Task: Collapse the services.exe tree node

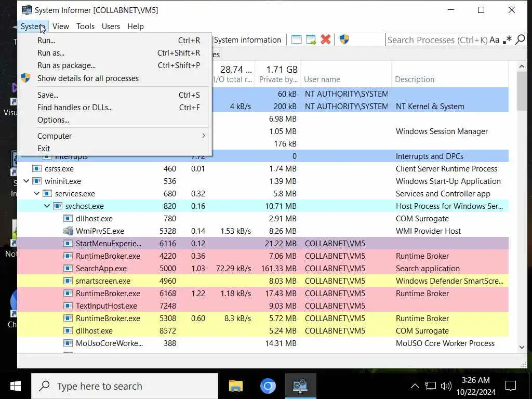Action: coord(37,194)
